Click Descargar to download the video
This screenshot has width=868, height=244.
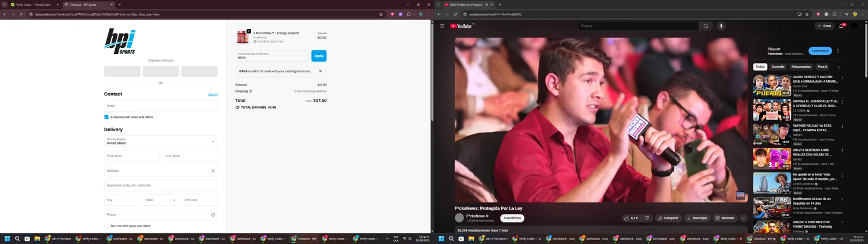tap(697, 218)
